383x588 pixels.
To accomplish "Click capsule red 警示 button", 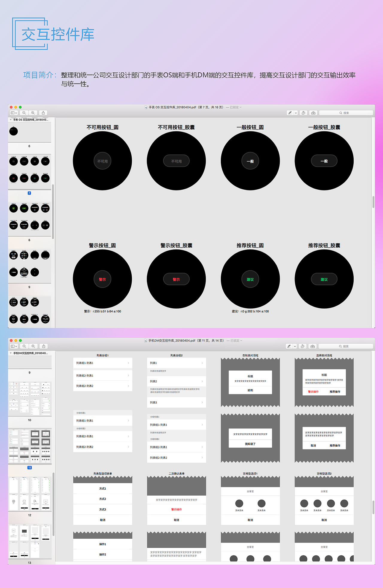I will click(176, 279).
